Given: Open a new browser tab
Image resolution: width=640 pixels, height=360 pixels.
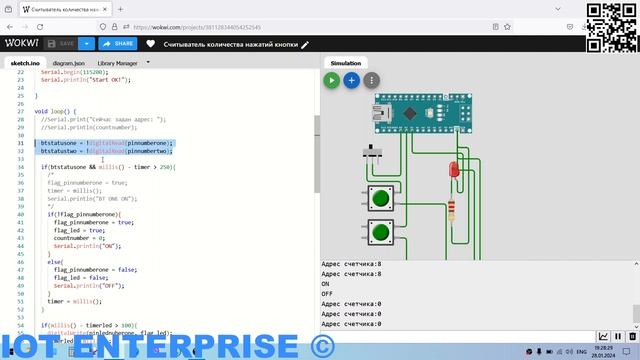Looking at the screenshot, I should tap(120, 9).
